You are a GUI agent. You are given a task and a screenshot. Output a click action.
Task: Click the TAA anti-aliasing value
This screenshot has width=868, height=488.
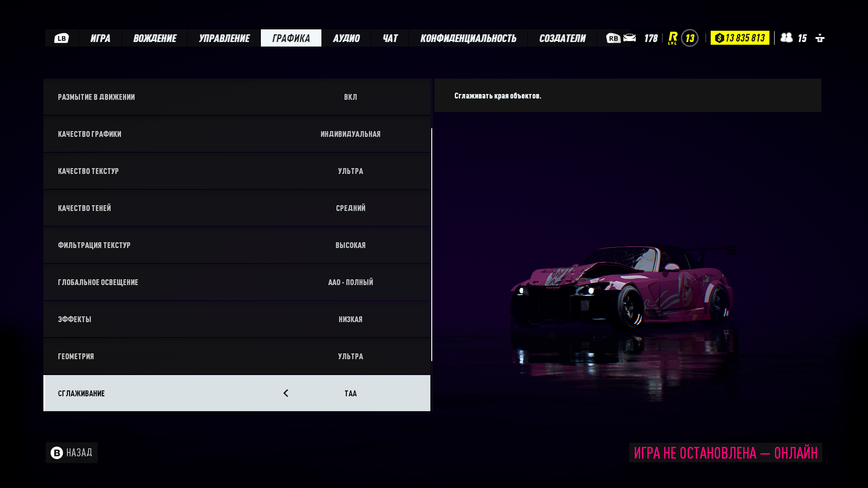(350, 393)
